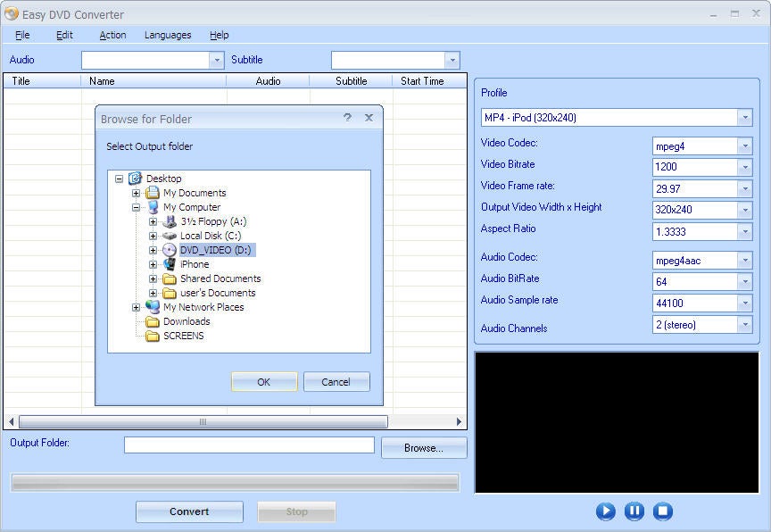Click the question mark icon on Browse dialog
Viewport: 771px width, 532px height.
click(x=347, y=118)
